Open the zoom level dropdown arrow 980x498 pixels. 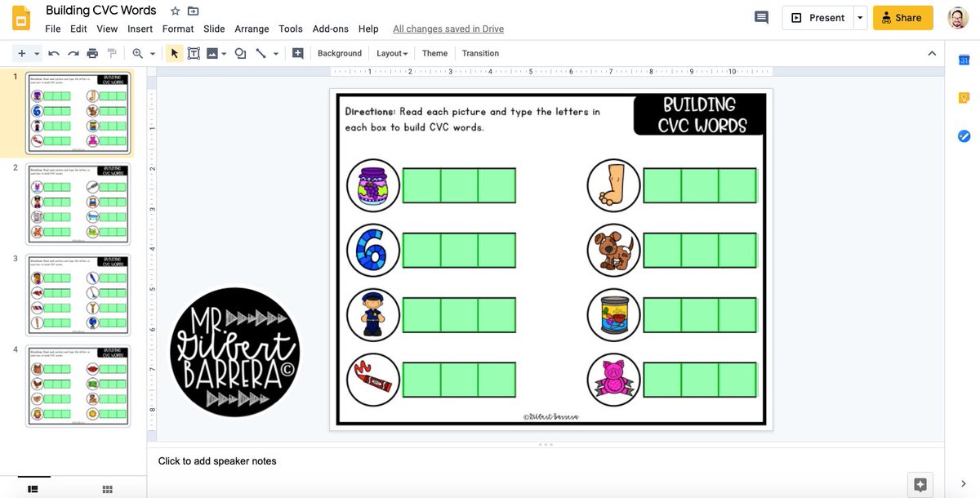(152, 54)
